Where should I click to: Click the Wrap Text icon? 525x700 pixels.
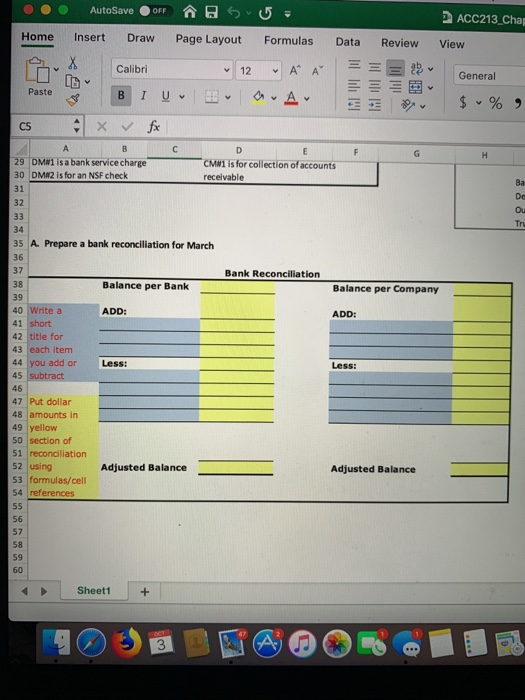pyautogui.click(x=416, y=68)
